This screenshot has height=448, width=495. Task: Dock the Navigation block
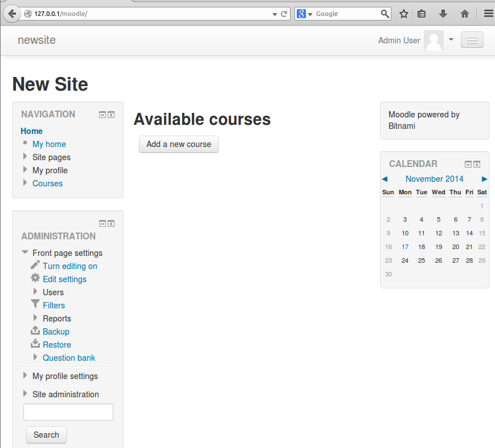pos(111,115)
